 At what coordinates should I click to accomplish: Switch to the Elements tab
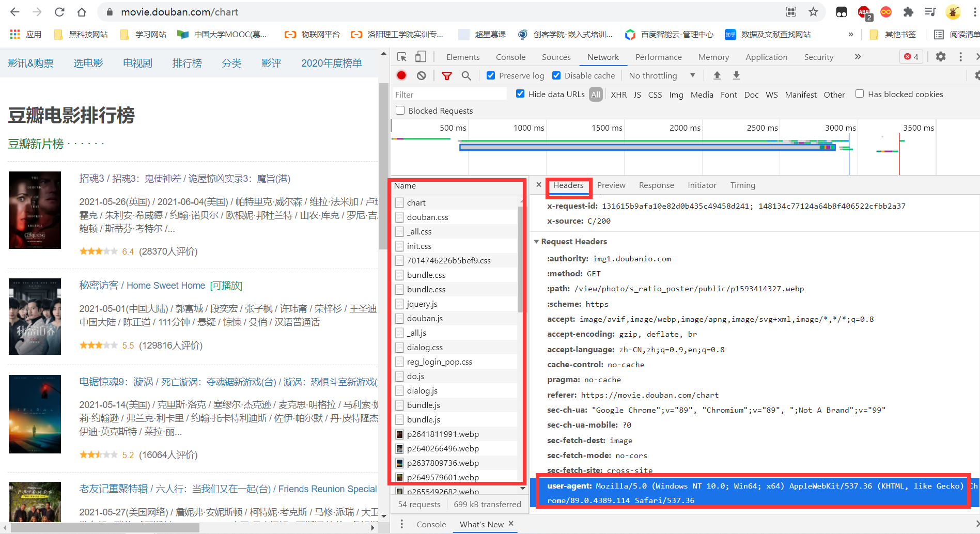(463, 57)
